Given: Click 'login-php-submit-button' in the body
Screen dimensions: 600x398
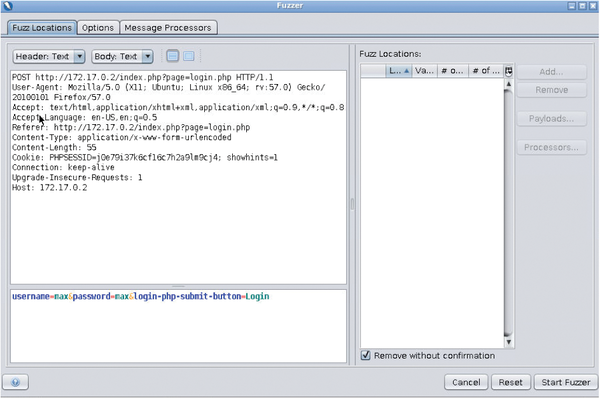Looking at the screenshot, I should (188, 297).
